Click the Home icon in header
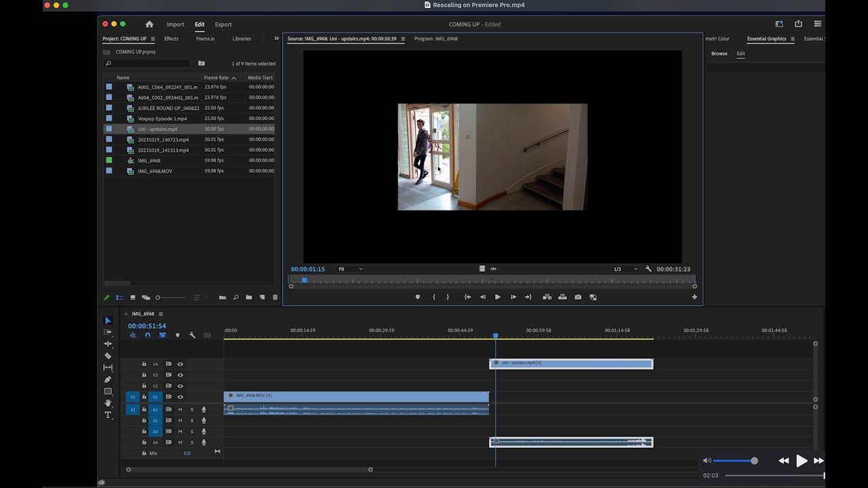 pyautogui.click(x=149, y=24)
